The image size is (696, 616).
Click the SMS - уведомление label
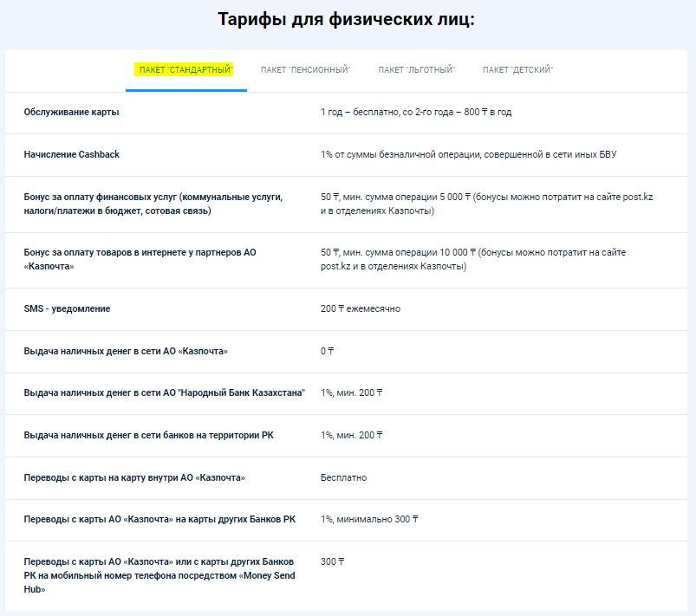point(67,308)
